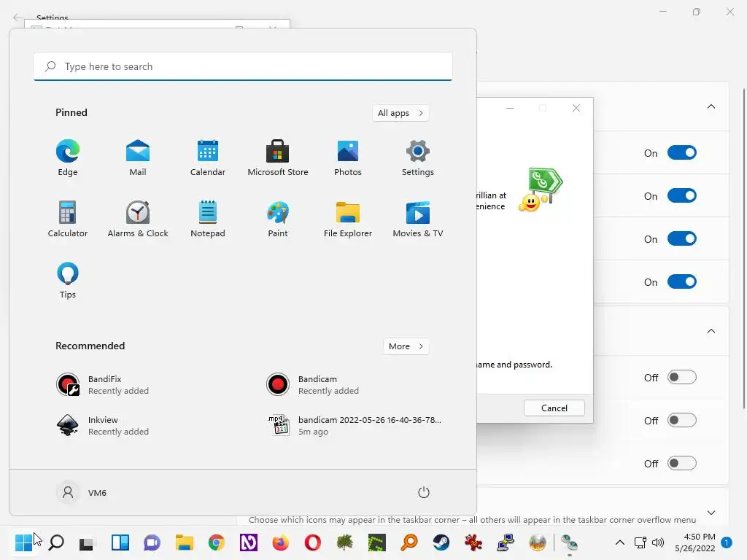Open Microsoft Store from Start menu
747x560 pixels.
pos(278,158)
